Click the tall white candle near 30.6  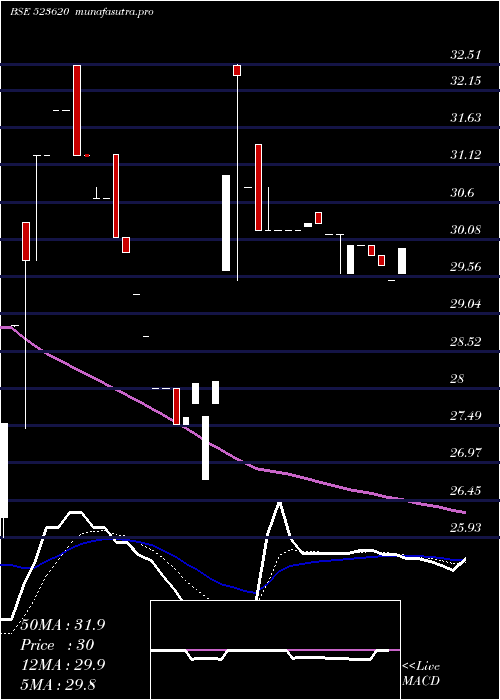(x=226, y=223)
